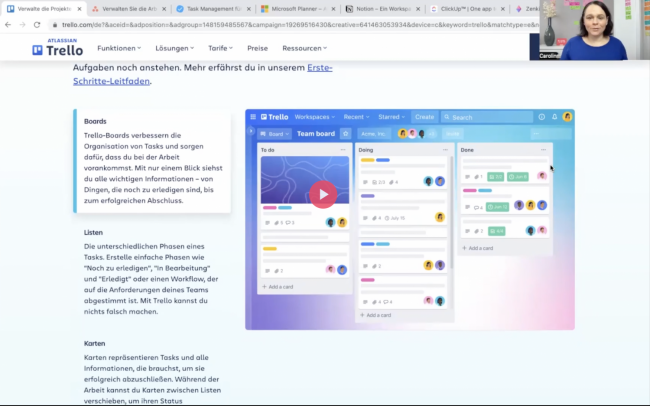Click the Acme, Inc. workspace button
Image resolution: width=650 pixels, height=406 pixels.
point(373,134)
